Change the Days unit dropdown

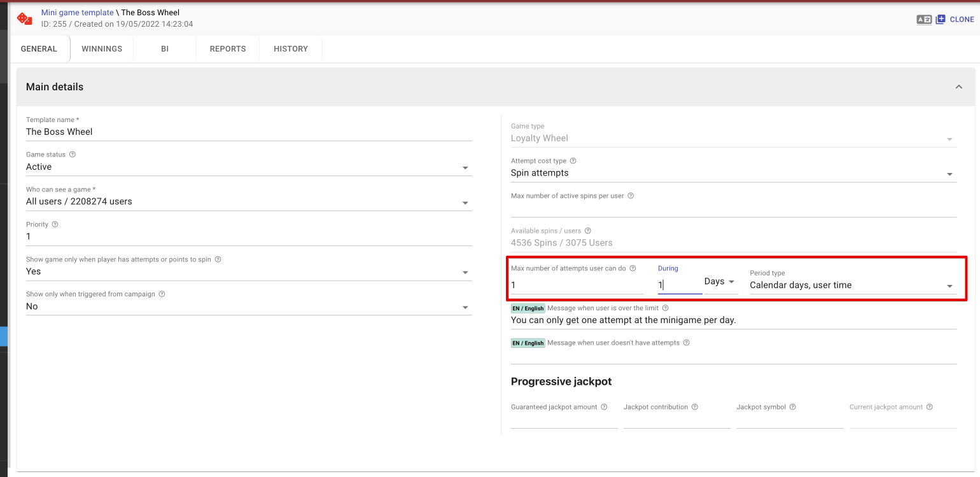719,282
